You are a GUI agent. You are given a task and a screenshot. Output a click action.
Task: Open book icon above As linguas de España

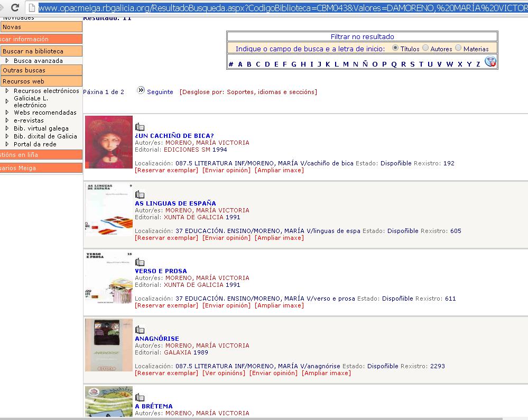click(140, 194)
